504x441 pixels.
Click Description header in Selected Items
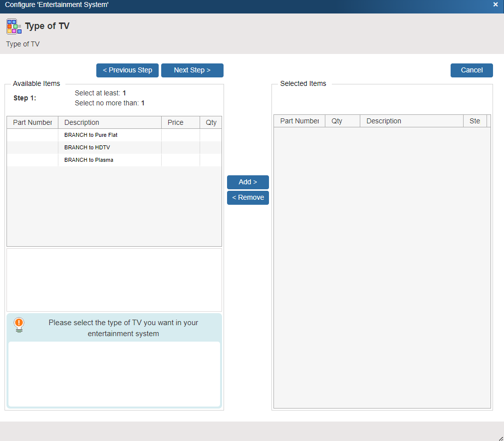click(x=411, y=121)
